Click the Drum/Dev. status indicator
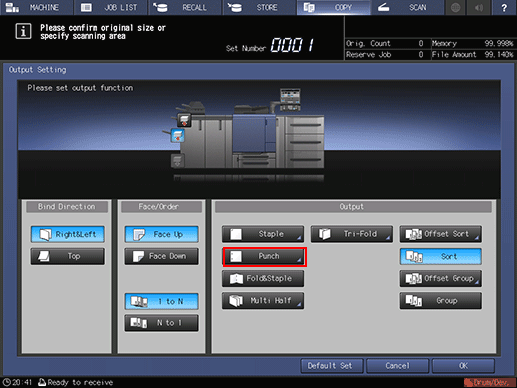This screenshot has height=388, width=517. click(489, 382)
